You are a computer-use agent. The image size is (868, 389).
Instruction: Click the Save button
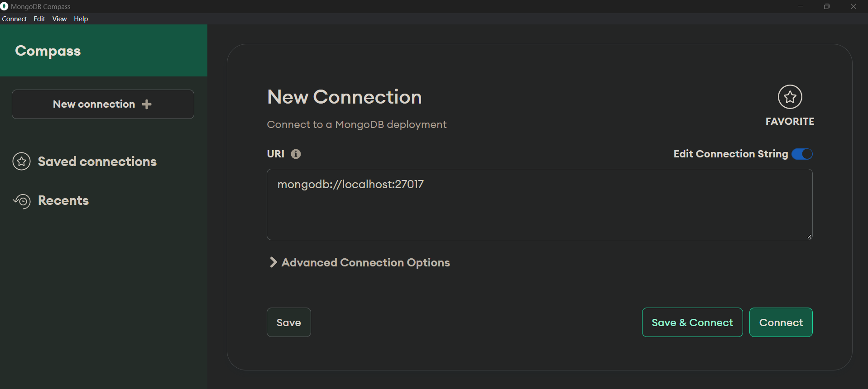pyautogui.click(x=289, y=323)
